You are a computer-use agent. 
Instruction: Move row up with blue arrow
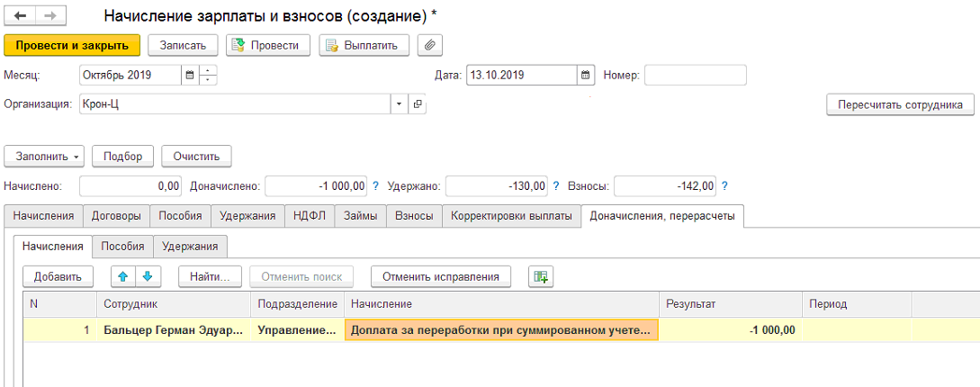122,276
